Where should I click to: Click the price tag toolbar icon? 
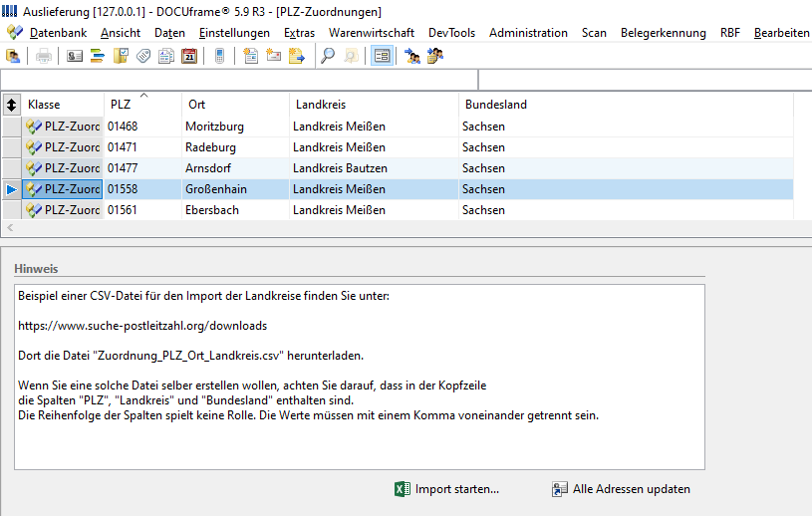pyautogui.click(x=143, y=56)
